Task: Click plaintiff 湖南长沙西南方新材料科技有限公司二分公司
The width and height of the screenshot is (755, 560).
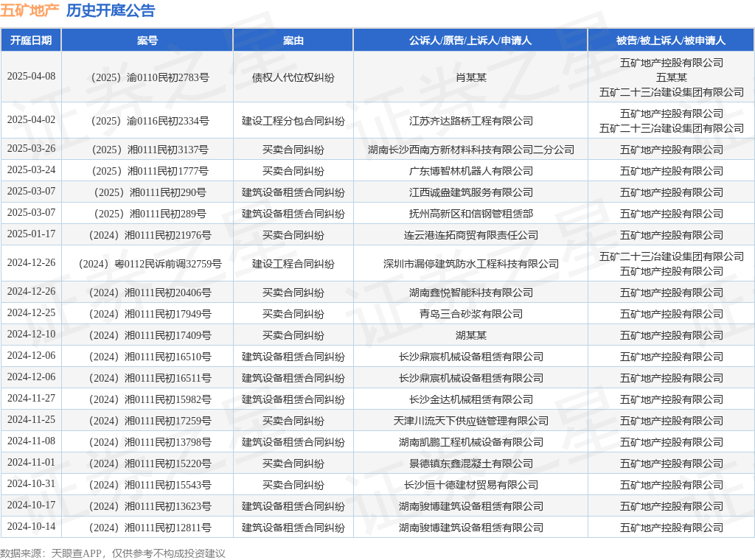Action: 471,150
